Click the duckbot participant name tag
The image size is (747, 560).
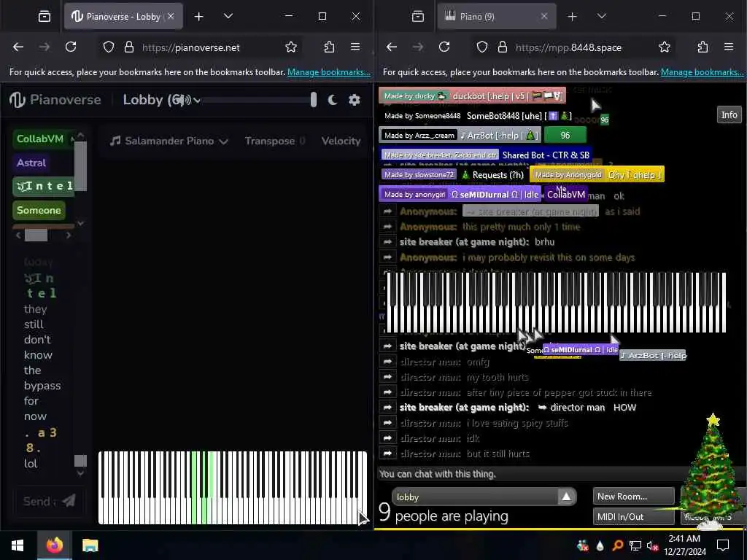[472, 96]
